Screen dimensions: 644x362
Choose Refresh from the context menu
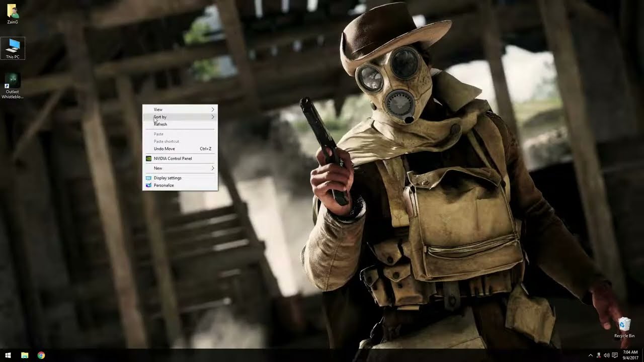(x=180, y=124)
